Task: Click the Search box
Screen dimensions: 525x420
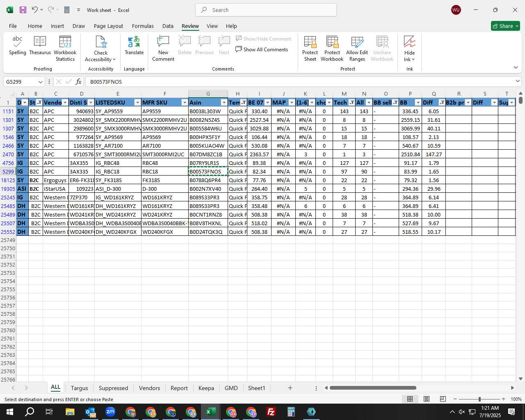Action: (x=266, y=10)
